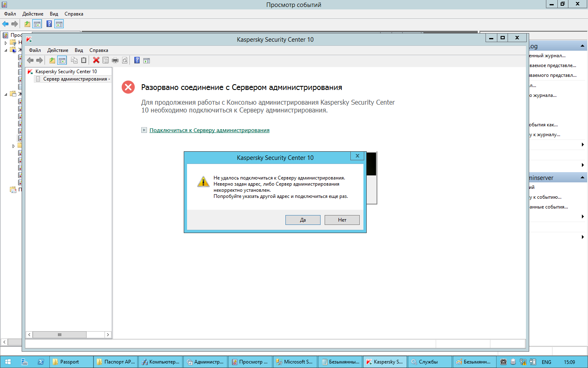Click the action item ending in 'обытия как...'
588x368 pixels.
543,125
